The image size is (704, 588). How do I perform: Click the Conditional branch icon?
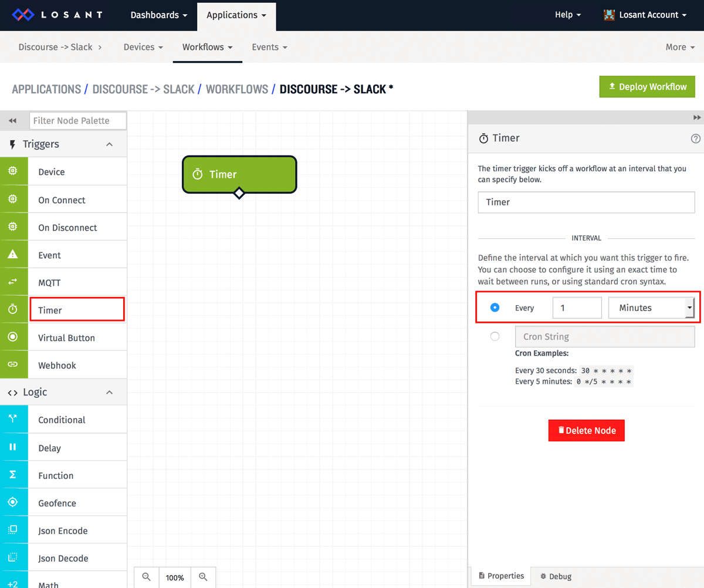(x=13, y=420)
